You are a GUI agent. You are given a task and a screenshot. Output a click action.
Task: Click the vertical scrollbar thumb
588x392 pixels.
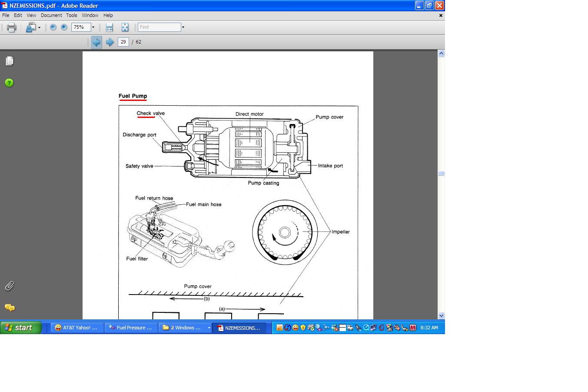click(x=441, y=174)
